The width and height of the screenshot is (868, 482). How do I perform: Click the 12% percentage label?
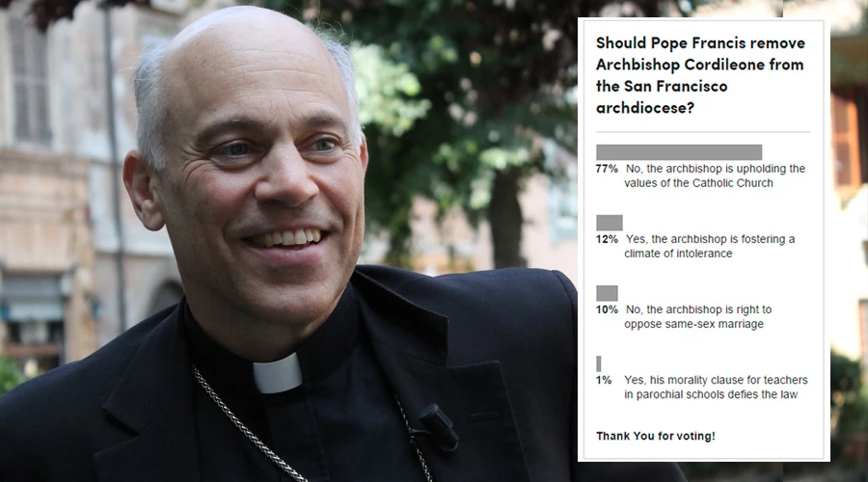coord(607,239)
